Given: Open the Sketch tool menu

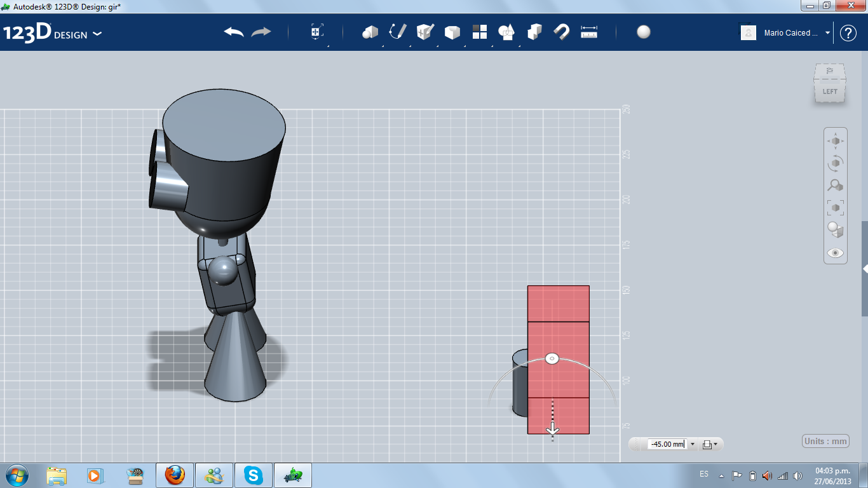Looking at the screenshot, I should pyautogui.click(x=398, y=32).
